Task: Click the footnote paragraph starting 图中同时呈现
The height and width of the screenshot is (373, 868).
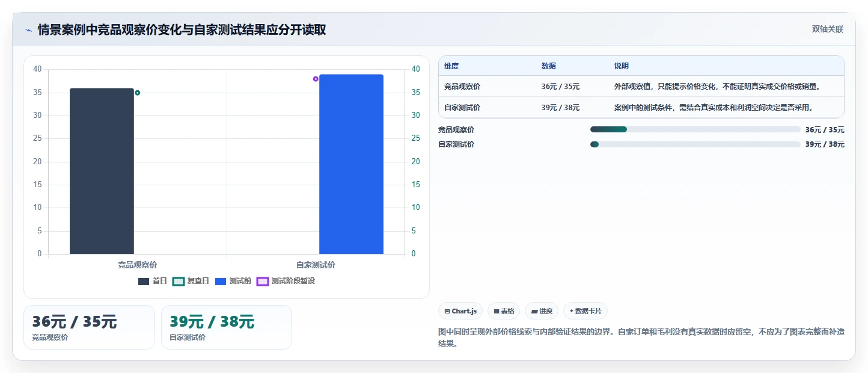Action: pyautogui.click(x=641, y=338)
